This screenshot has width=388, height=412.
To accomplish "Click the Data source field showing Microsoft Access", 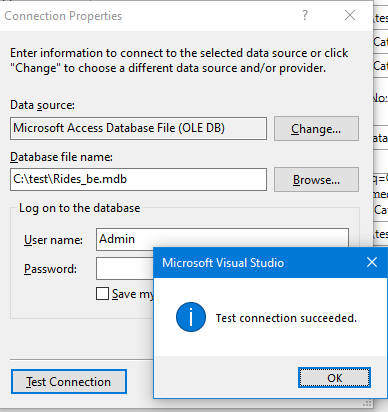I will point(138,128).
